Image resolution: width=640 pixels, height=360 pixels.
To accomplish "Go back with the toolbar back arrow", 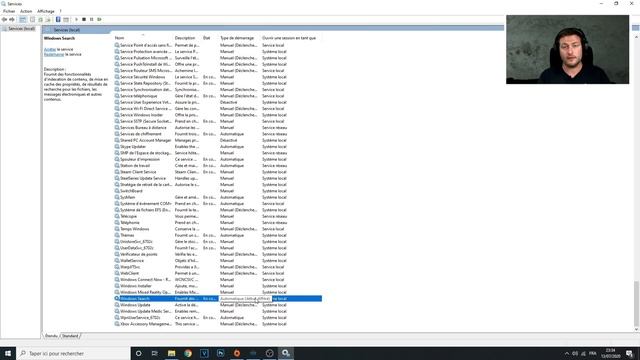I will [4, 20].
